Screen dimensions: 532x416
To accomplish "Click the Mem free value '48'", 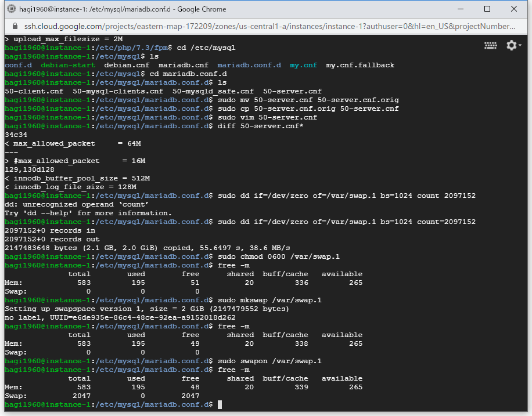I will pos(195,387).
